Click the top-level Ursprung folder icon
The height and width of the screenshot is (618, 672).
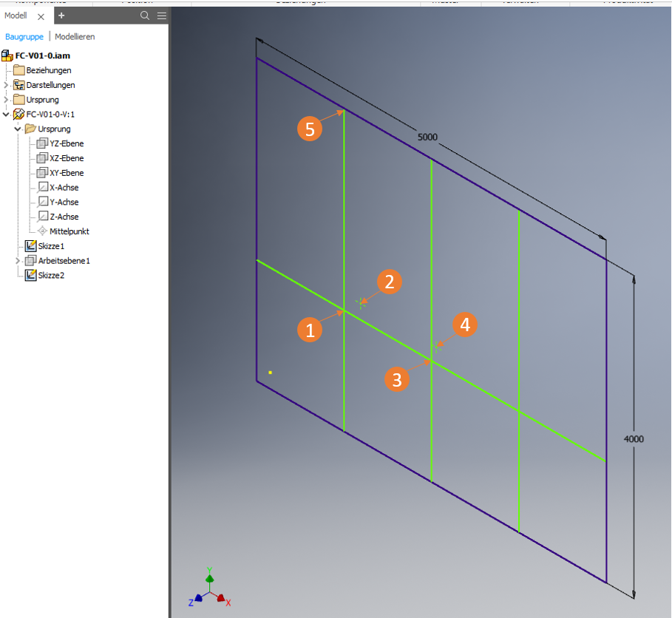[19, 100]
